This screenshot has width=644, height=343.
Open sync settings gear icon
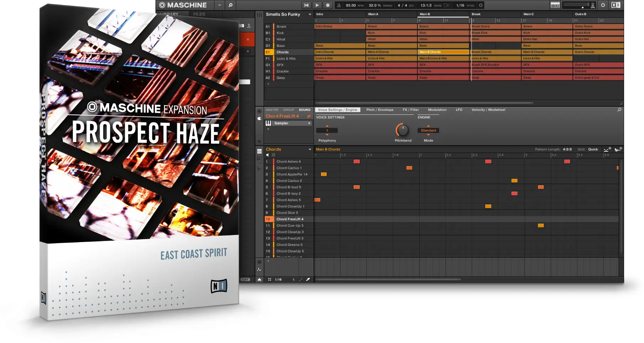pos(481,5)
